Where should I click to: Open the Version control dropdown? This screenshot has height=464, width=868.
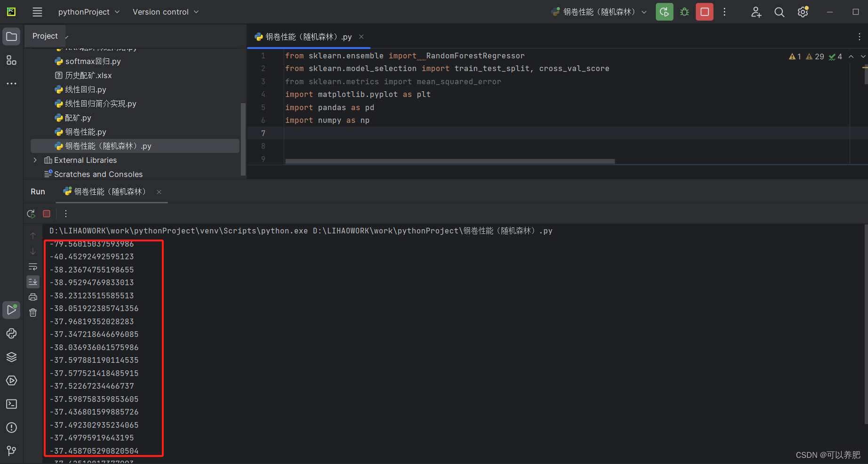(165, 12)
